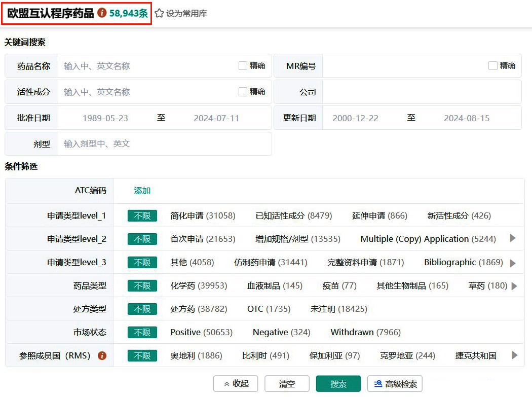The width and height of the screenshot is (532, 397).
Task: Show more 申请类型level_3 options arrow
Action: tap(513, 263)
